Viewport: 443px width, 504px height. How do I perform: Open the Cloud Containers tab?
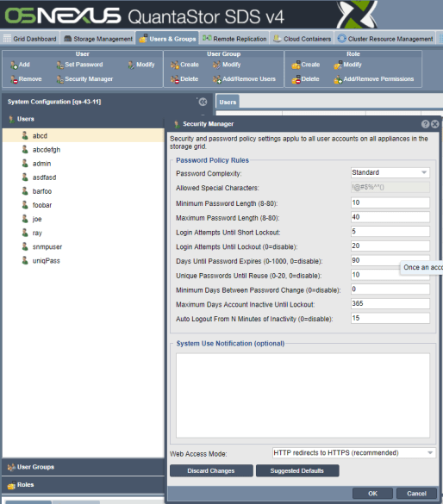tap(302, 39)
